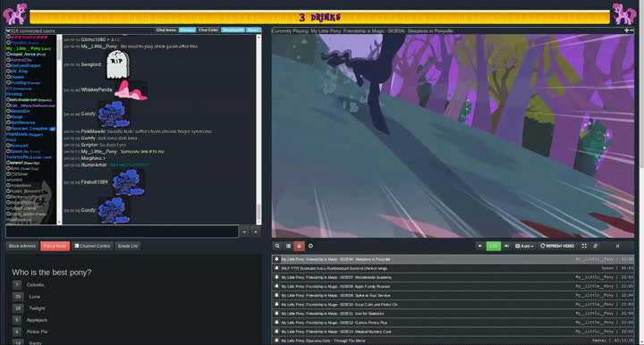Click the volume up speaker icon
This screenshot has height=345, width=644.
click(506, 246)
